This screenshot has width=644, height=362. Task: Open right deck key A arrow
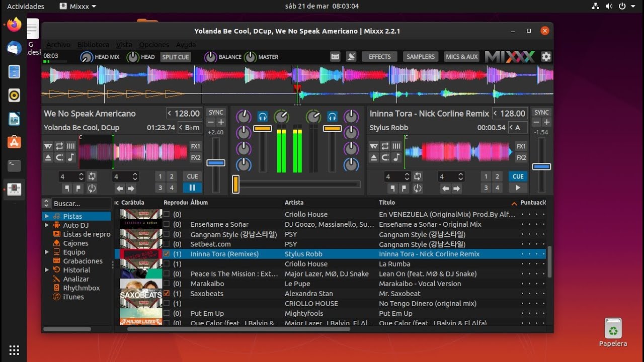pos(511,128)
